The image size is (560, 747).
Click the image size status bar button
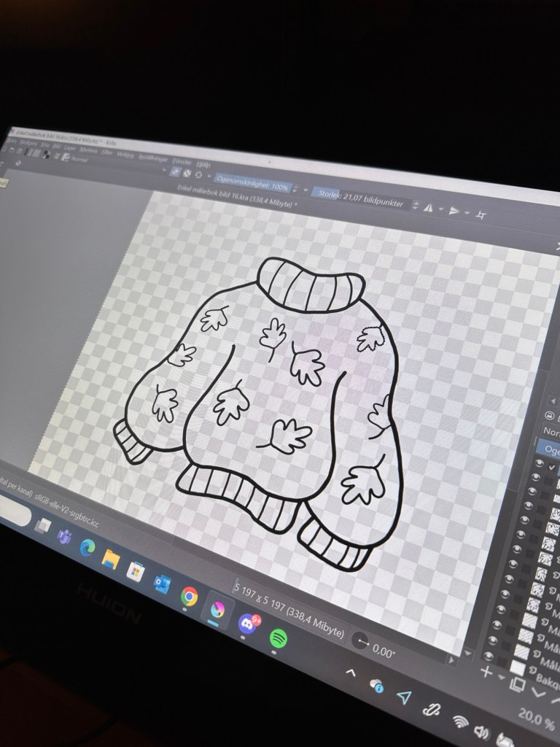tap(290, 609)
